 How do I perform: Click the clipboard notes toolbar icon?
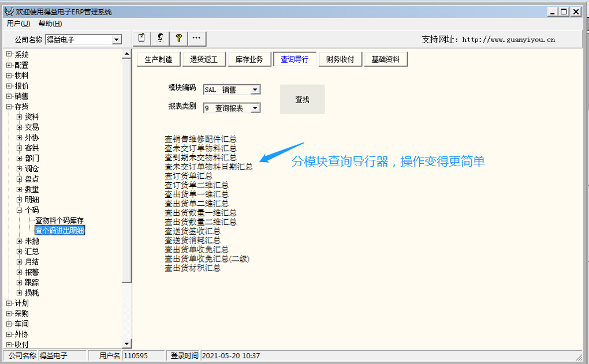[x=142, y=38]
